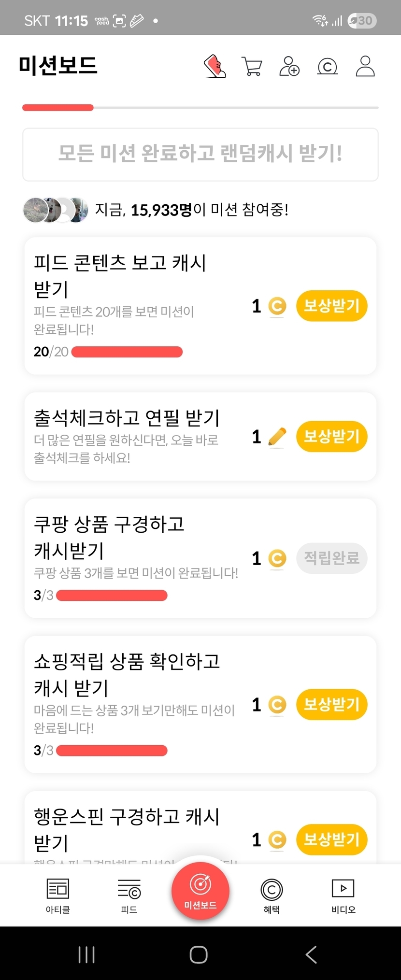Screen dimensions: 401x980
Task: Open the 혜택 tab
Action: click(272, 895)
